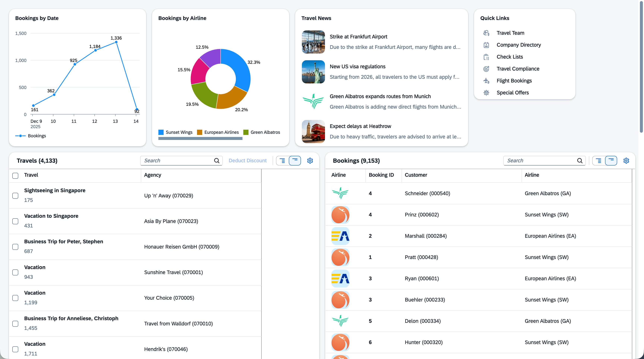The width and height of the screenshot is (644, 359).
Task: Click the Heathrow news bus thumbnail
Action: [313, 131]
